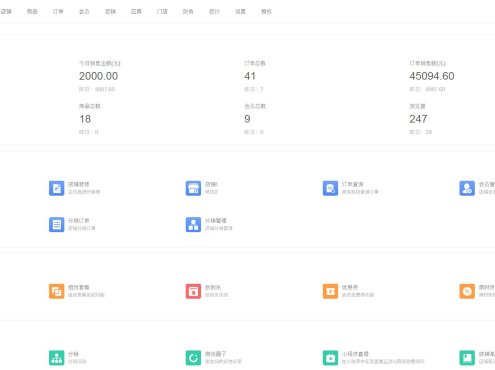This screenshot has height=370, width=495.
Task: Open the green 小程序直播 live video icon
Action: pos(330,358)
